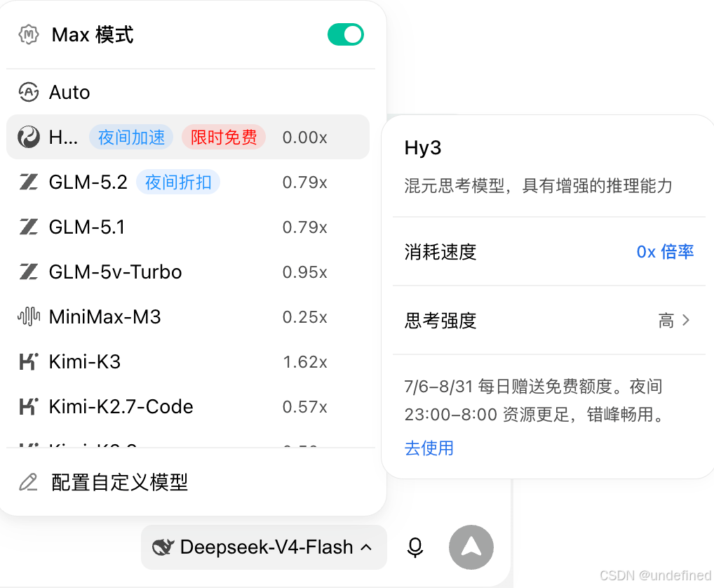Click the GLM-5.2 Z logo icon

[29, 182]
